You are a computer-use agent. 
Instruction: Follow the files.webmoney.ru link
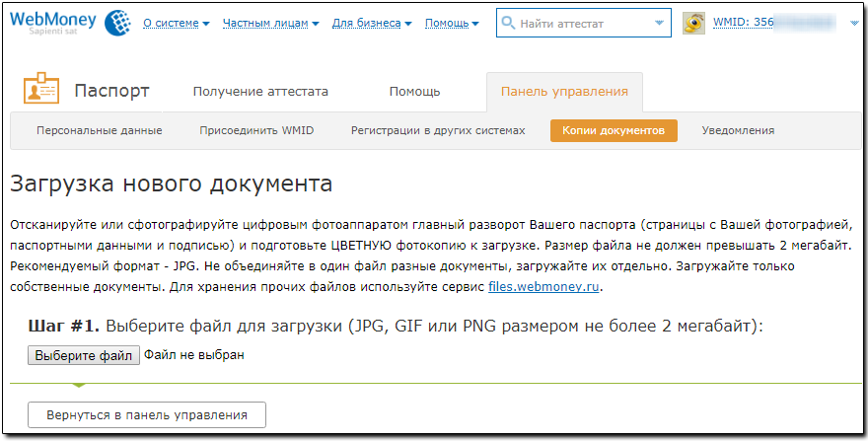click(543, 287)
